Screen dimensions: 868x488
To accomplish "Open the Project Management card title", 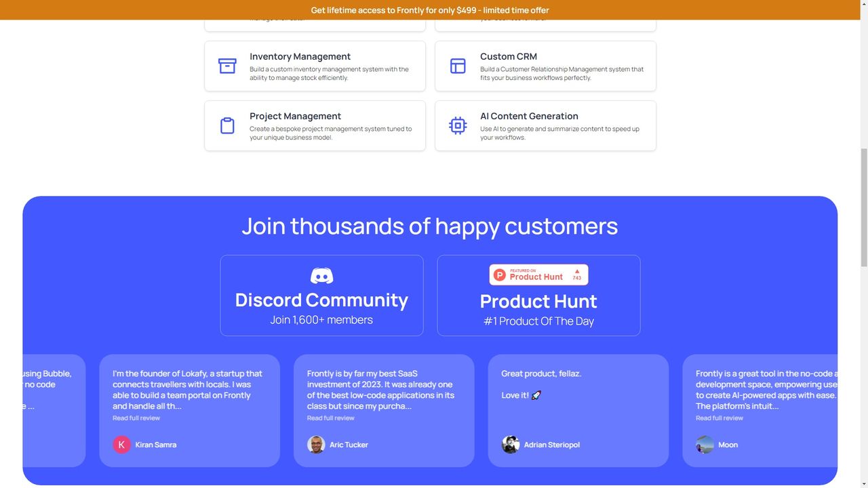I will point(295,116).
